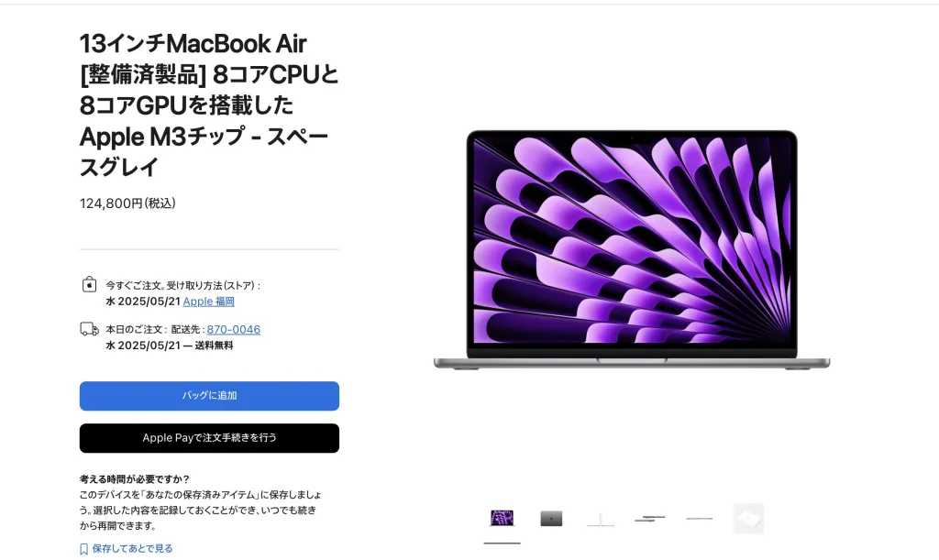Click the 124,800円 price text
This screenshot has width=939, height=560.
click(x=127, y=203)
